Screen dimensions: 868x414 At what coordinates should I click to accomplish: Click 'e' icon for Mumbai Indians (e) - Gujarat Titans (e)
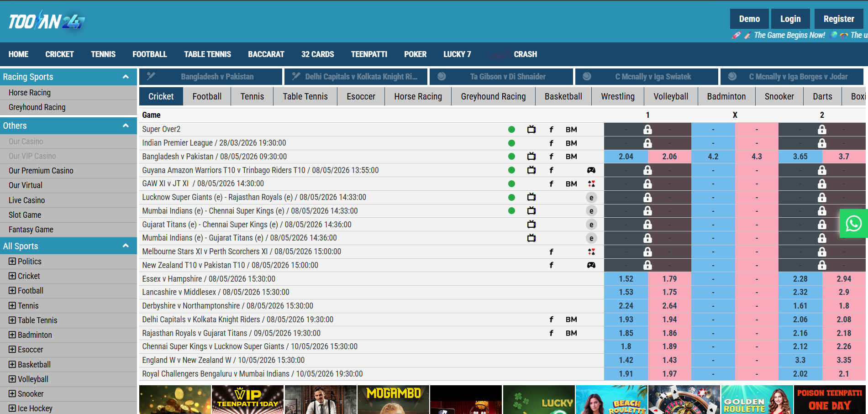click(591, 238)
